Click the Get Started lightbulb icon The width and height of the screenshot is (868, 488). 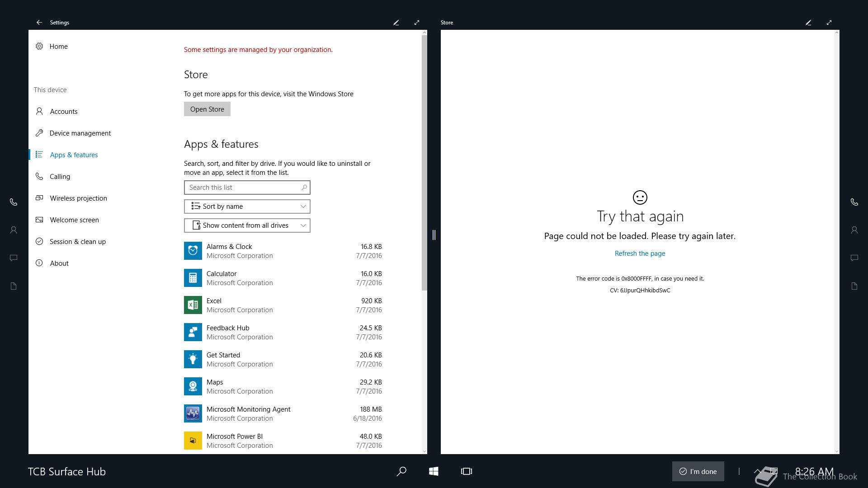click(193, 359)
